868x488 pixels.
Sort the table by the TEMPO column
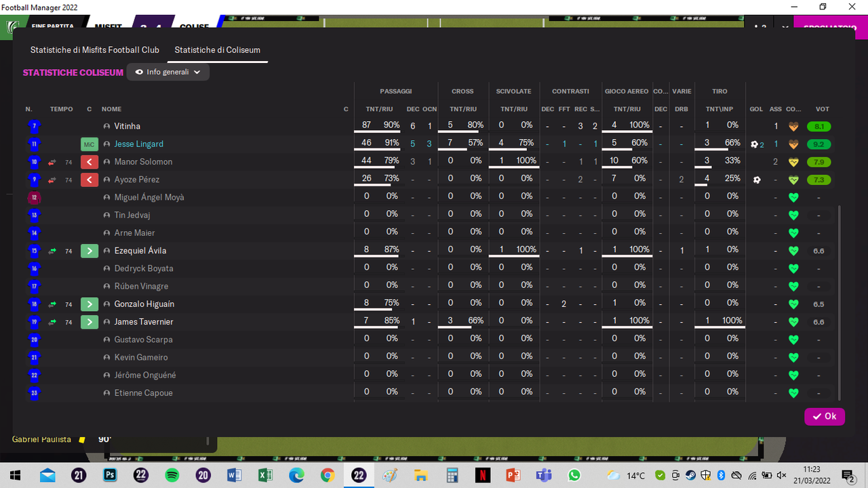point(62,109)
